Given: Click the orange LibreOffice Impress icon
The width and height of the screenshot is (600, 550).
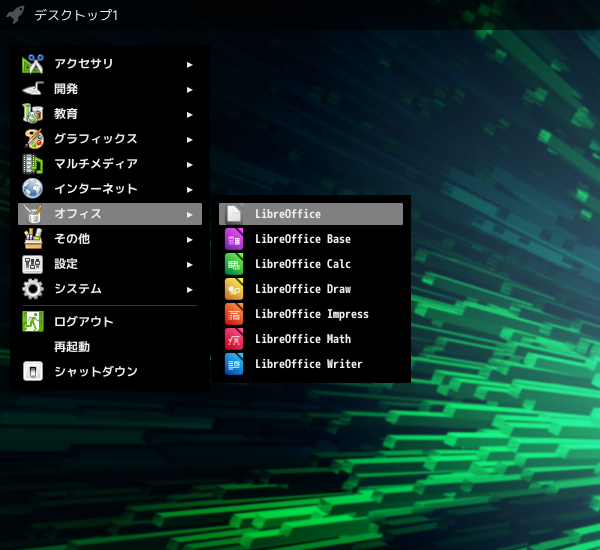Looking at the screenshot, I should pyautogui.click(x=234, y=314).
